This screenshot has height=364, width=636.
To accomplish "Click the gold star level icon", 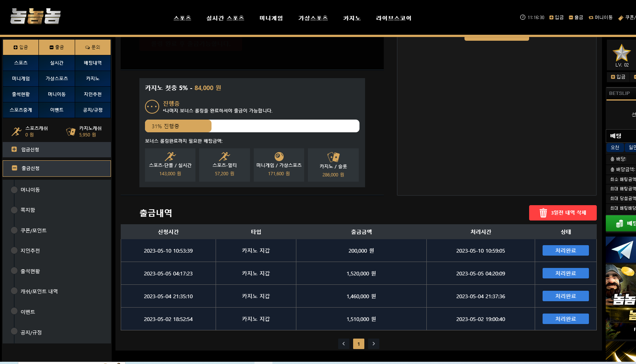I will click(621, 53).
